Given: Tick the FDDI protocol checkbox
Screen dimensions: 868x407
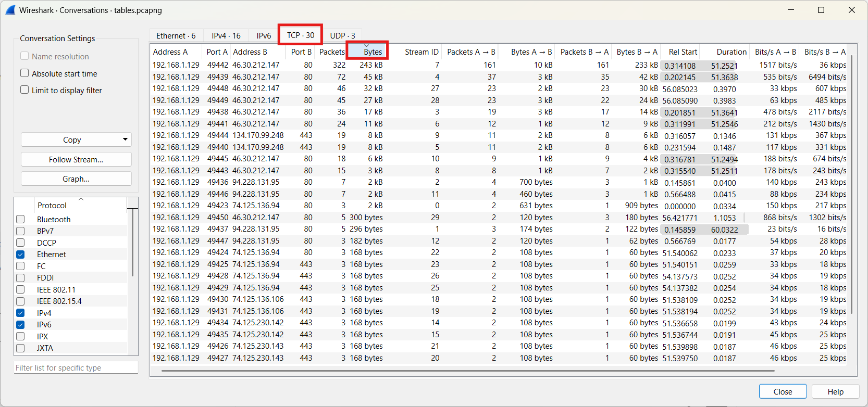Looking at the screenshot, I should click(20, 278).
